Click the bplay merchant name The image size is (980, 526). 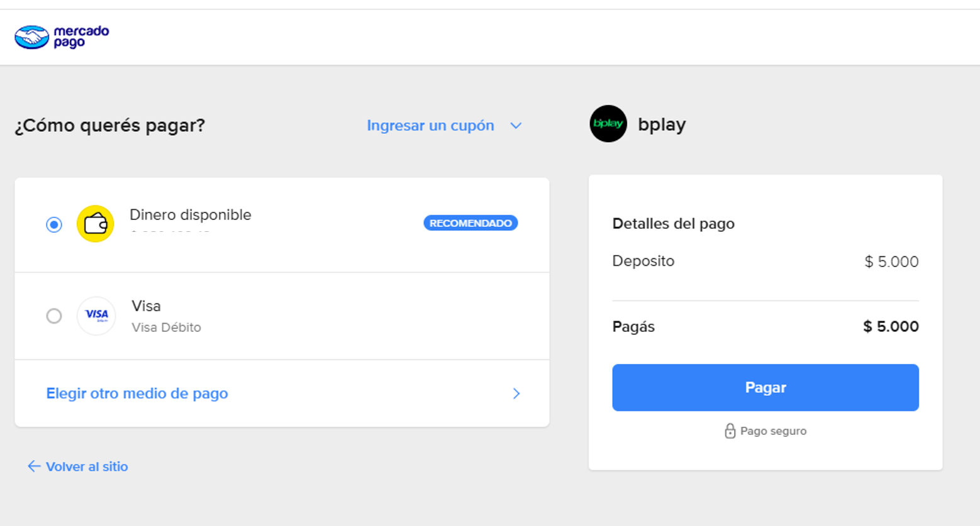[x=662, y=124]
